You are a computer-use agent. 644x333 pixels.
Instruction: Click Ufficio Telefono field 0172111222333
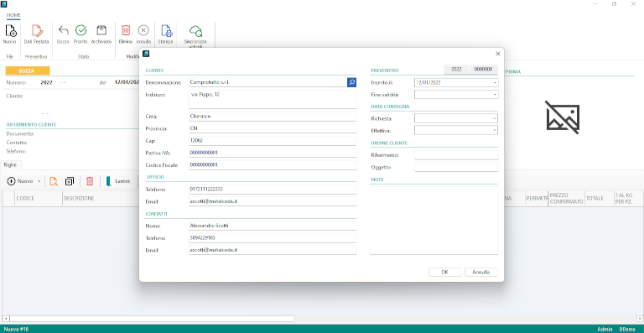point(273,190)
